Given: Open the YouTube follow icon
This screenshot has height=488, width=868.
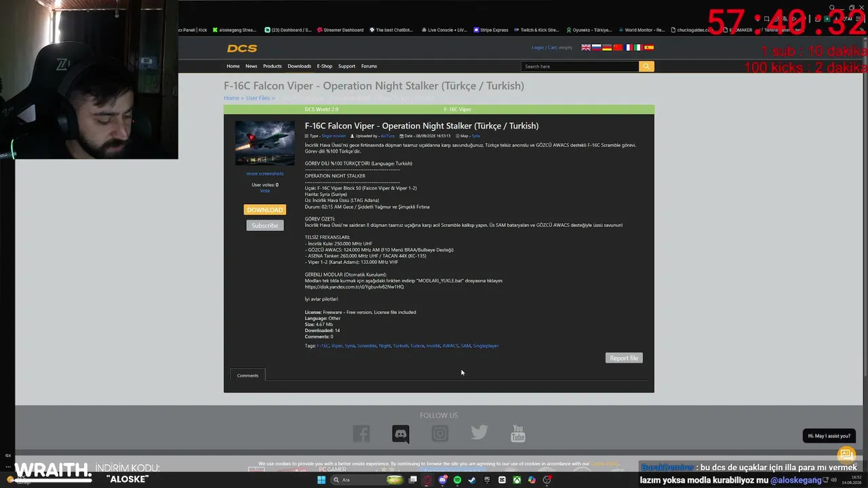Looking at the screenshot, I should (518, 433).
